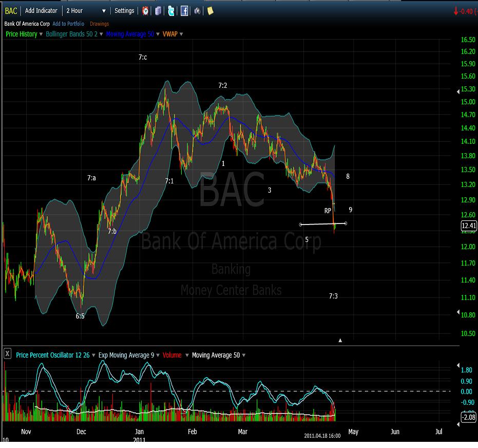The width and height of the screenshot is (478, 448).
Task: Click the 0.00 oscillator axis label
Action: point(466,391)
